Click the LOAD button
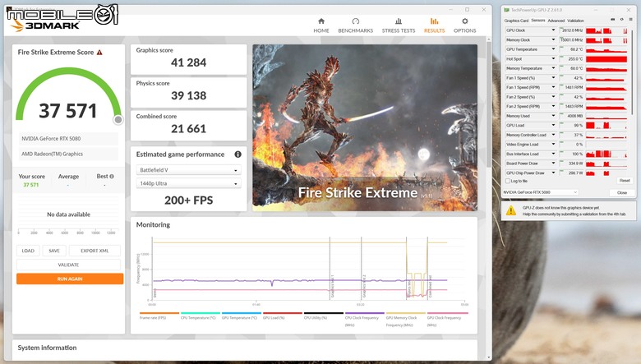Viewport: 641px width, 364px height. (x=28, y=251)
